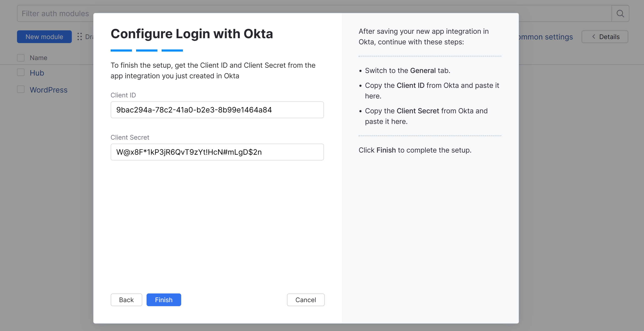
Task: Open the Hub auth module
Action: coord(37,73)
